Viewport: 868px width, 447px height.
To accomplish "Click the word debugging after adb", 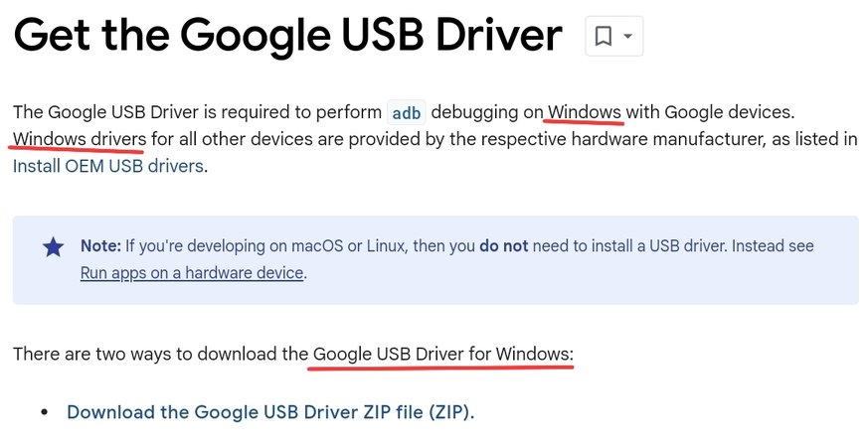I will click(475, 112).
